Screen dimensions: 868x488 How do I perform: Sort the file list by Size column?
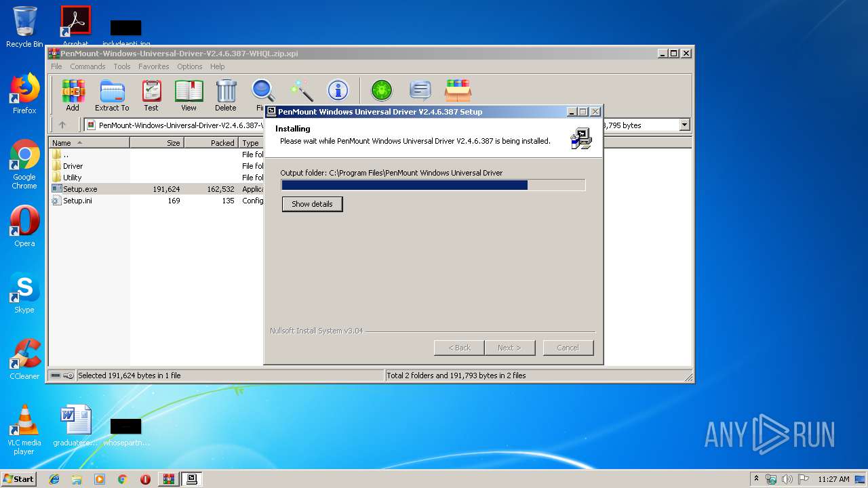coord(157,143)
